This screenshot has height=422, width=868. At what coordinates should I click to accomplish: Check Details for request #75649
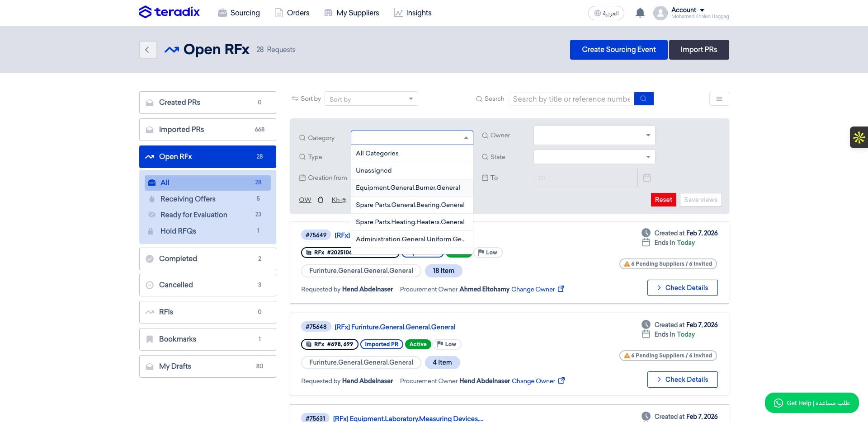682,288
